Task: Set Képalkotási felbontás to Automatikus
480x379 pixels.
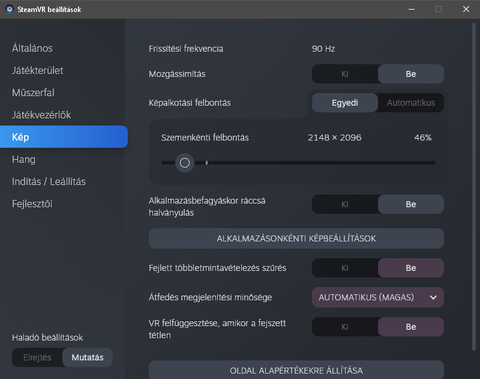Action: [x=411, y=103]
